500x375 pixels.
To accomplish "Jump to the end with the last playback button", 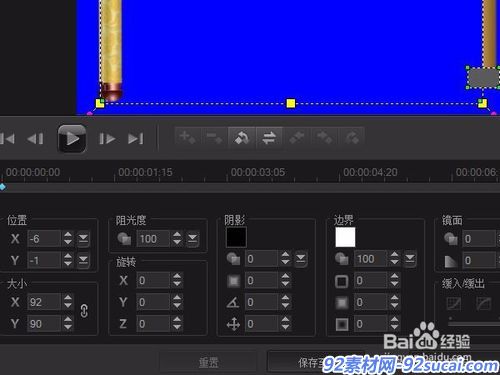I will point(135,138).
